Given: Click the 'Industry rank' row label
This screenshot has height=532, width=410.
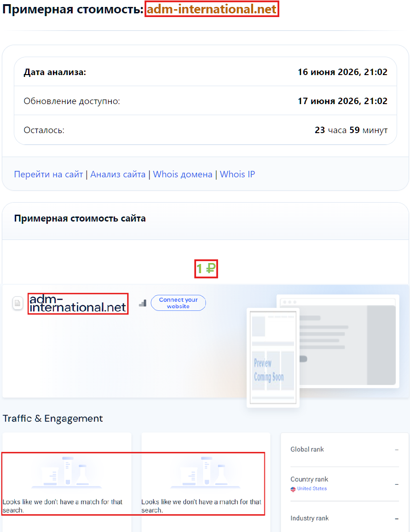Looking at the screenshot, I should coord(309,518).
